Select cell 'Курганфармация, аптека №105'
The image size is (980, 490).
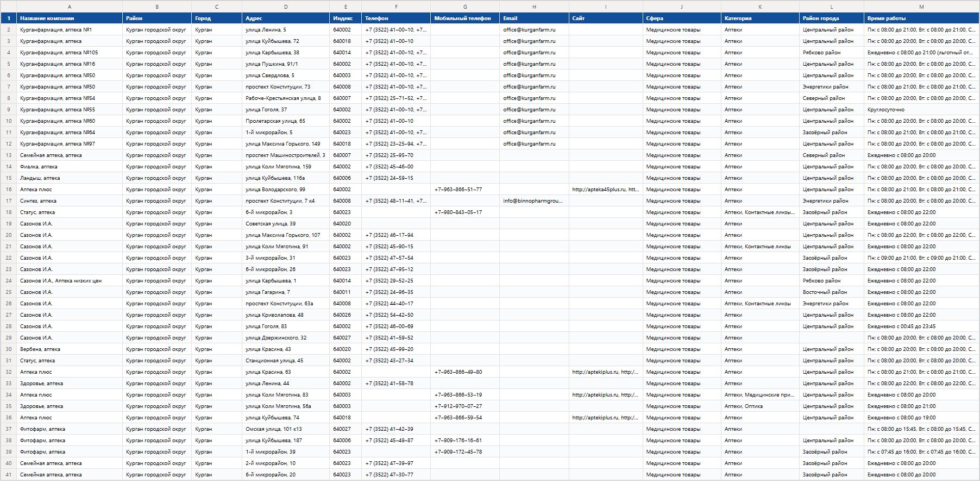[x=70, y=53]
